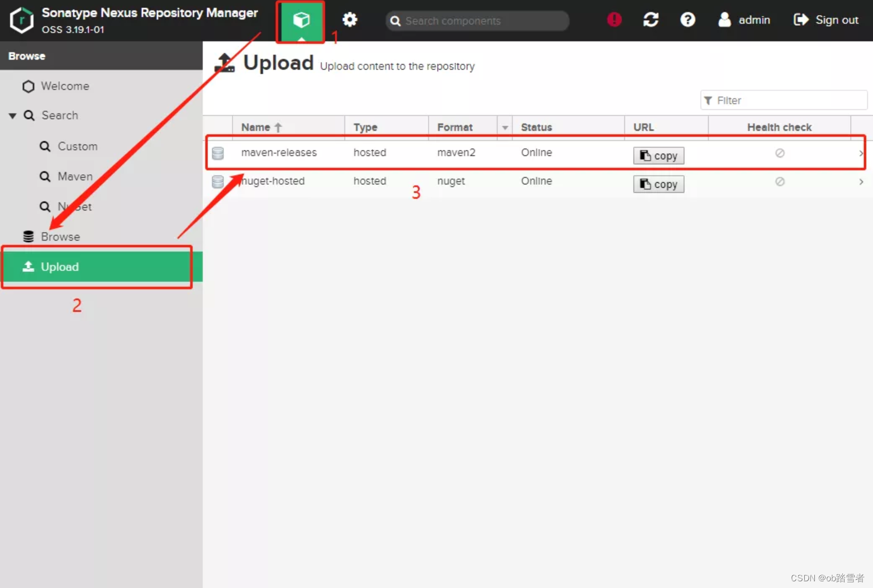Focus the Filter input box
Image resolution: width=873 pixels, height=588 pixels.
click(784, 101)
